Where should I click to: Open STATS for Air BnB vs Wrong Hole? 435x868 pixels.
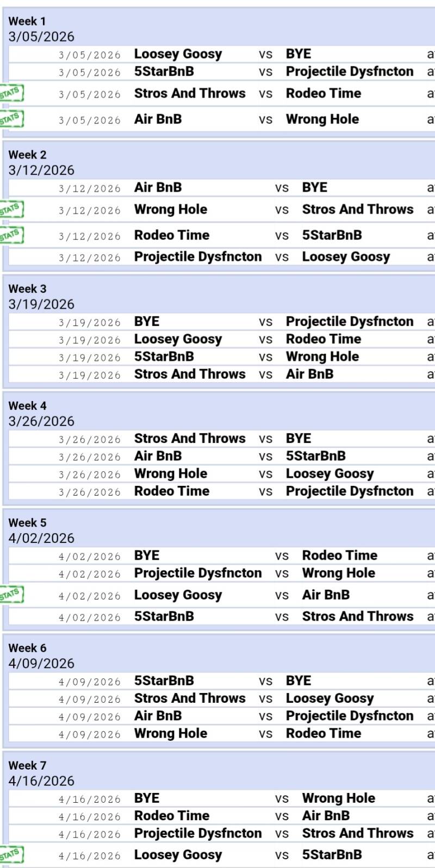11,118
